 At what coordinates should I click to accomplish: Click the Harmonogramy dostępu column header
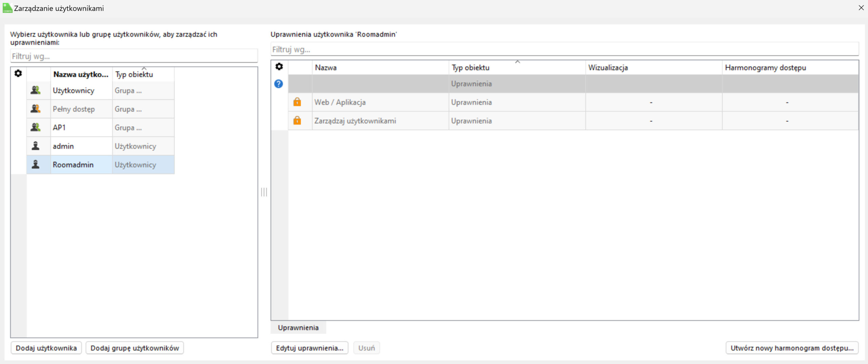point(765,68)
